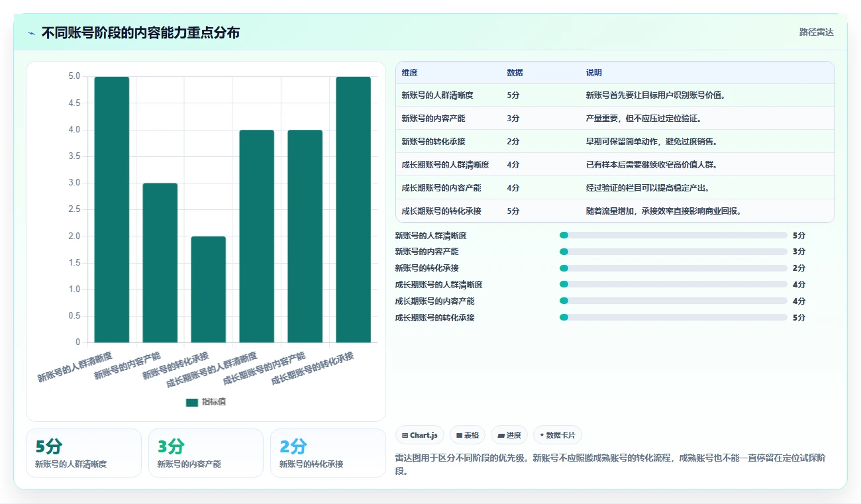This screenshot has width=861, height=504.
Task: Open the 3分 新账号的内容产能 data card
Action: [206, 453]
